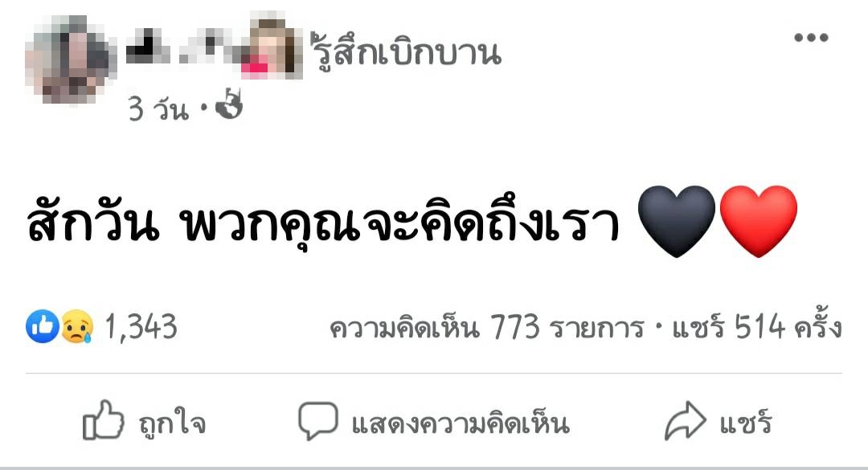The height and width of the screenshot is (470, 868).
Task: View แชร์ 514 ครั้ง shares list
Action: point(757,327)
